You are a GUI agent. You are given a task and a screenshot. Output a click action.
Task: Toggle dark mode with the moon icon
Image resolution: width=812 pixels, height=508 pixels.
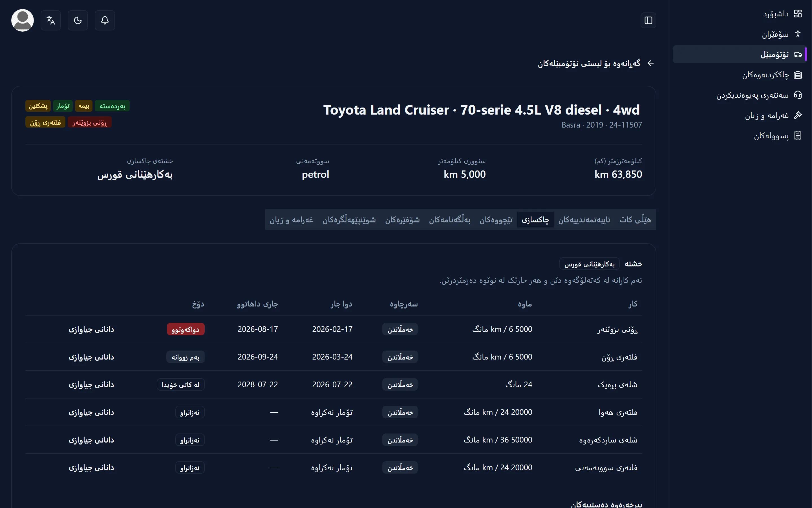point(78,20)
